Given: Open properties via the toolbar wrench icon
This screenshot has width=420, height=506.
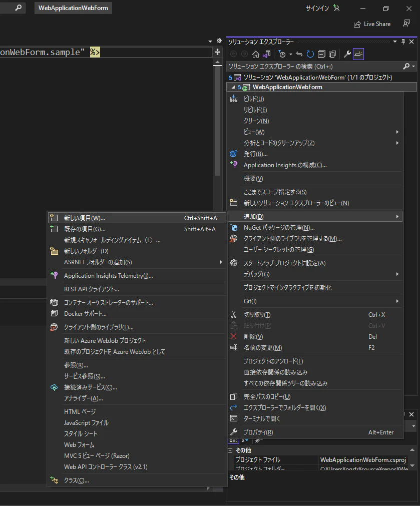Looking at the screenshot, I should (347, 54).
